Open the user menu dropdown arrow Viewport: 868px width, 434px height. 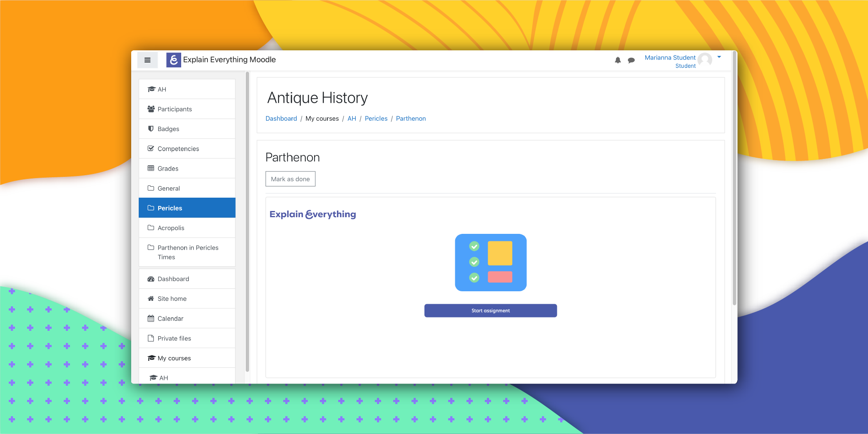coord(719,57)
